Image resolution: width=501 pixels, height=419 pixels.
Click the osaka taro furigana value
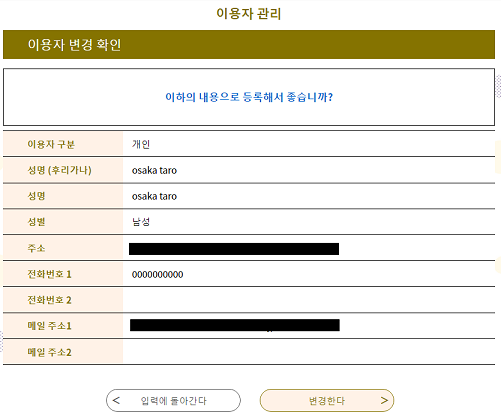click(154, 170)
